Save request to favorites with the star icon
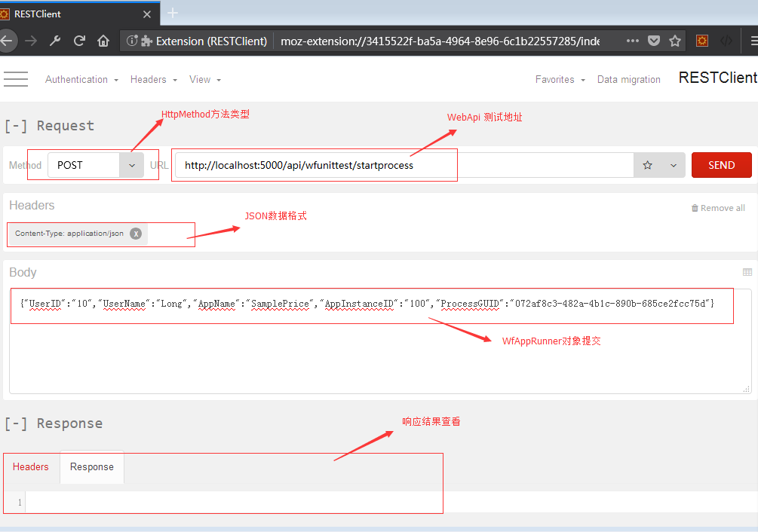 (647, 165)
